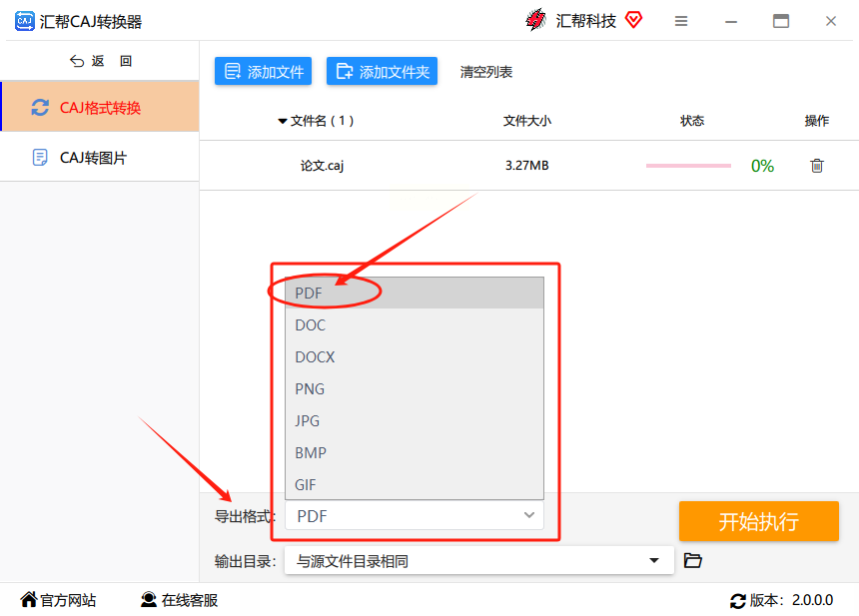Go back with 返回 button
859x616 pixels.
point(101,61)
